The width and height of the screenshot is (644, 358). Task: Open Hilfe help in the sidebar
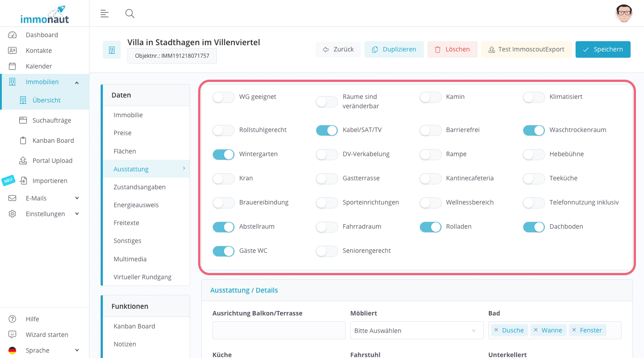point(32,319)
